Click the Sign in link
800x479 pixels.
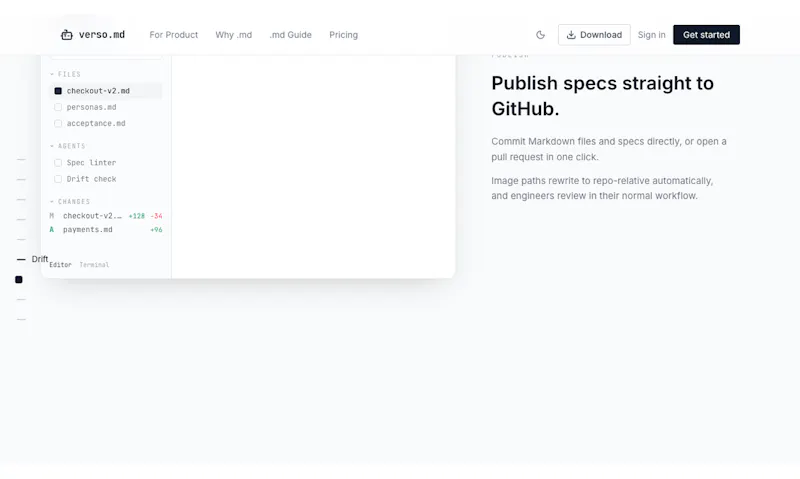pos(652,35)
